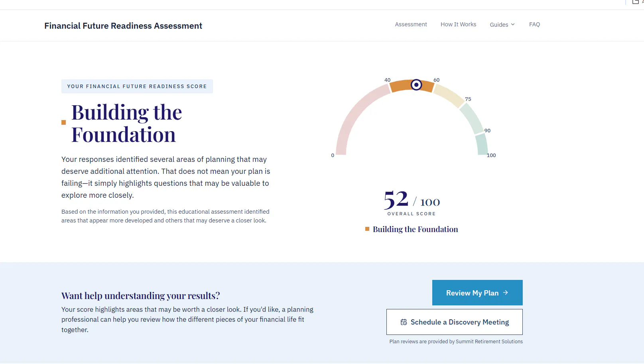This screenshot has height=364, width=644.
Task: Click the 52 overall score number
Action: (396, 199)
